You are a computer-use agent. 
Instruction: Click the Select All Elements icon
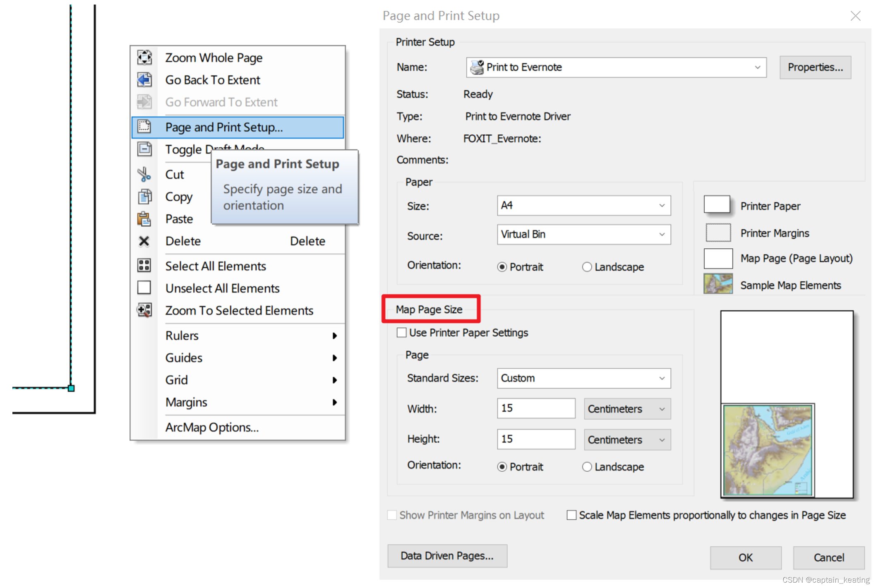tap(144, 266)
